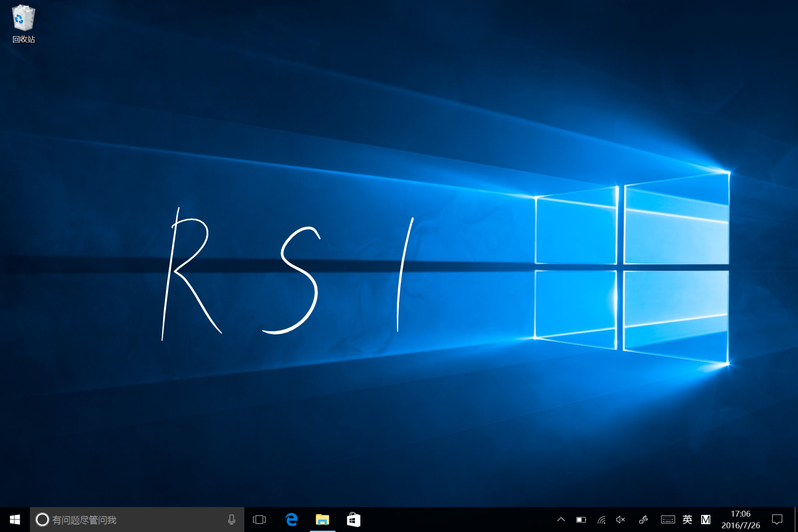This screenshot has width=798, height=532.
Task: Open the Action Center notifications
Action: (777, 520)
